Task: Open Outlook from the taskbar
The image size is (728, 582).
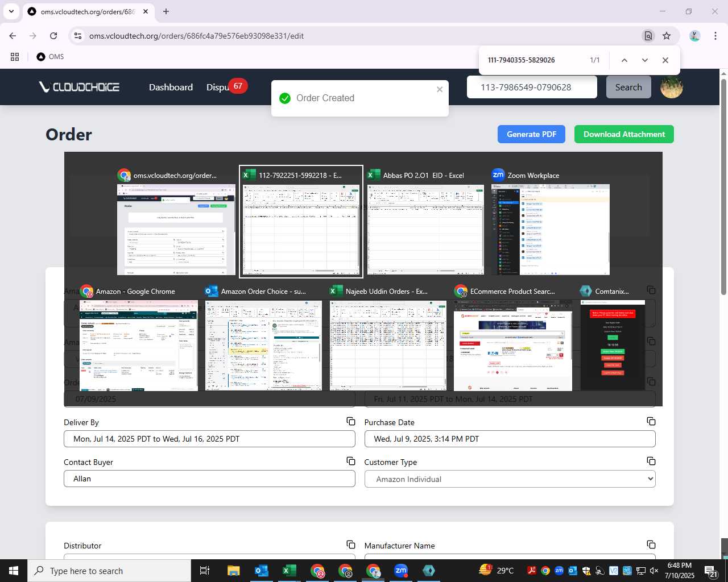Action: [262, 571]
